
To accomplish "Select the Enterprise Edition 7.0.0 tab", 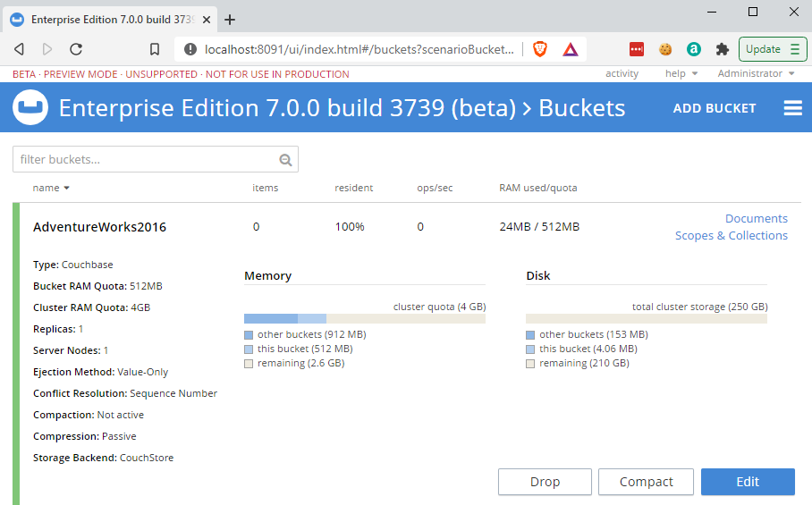I will pyautogui.click(x=112, y=20).
